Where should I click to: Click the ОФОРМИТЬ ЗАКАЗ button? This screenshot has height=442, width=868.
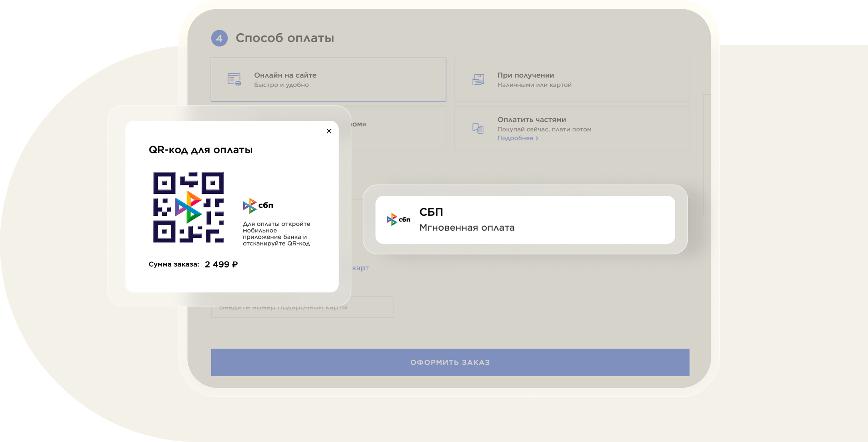point(450,362)
